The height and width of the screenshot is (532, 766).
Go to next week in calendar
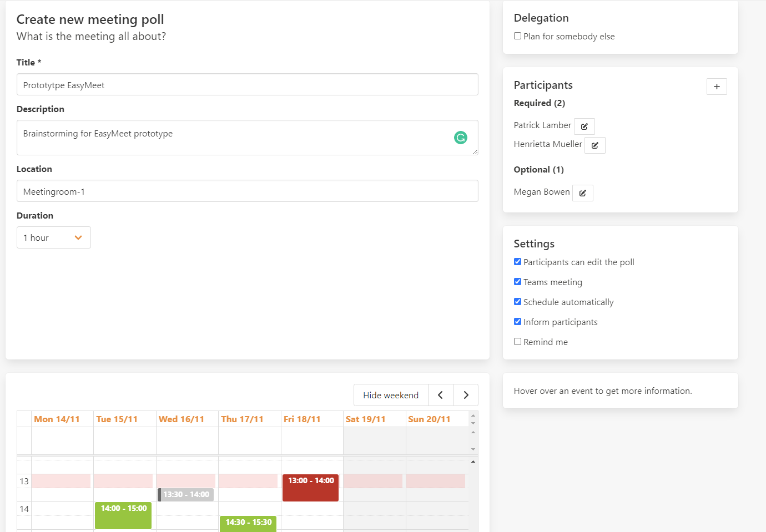pos(466,395)
